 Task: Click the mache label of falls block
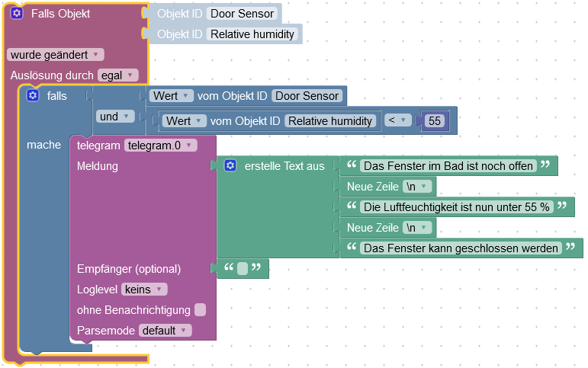point(44,145)
